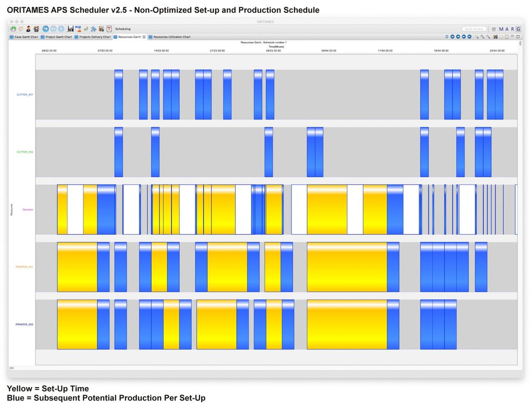Click the 04/04 00:00 time axis label
The height and width of the screenshot is (414, 532).
329,50
